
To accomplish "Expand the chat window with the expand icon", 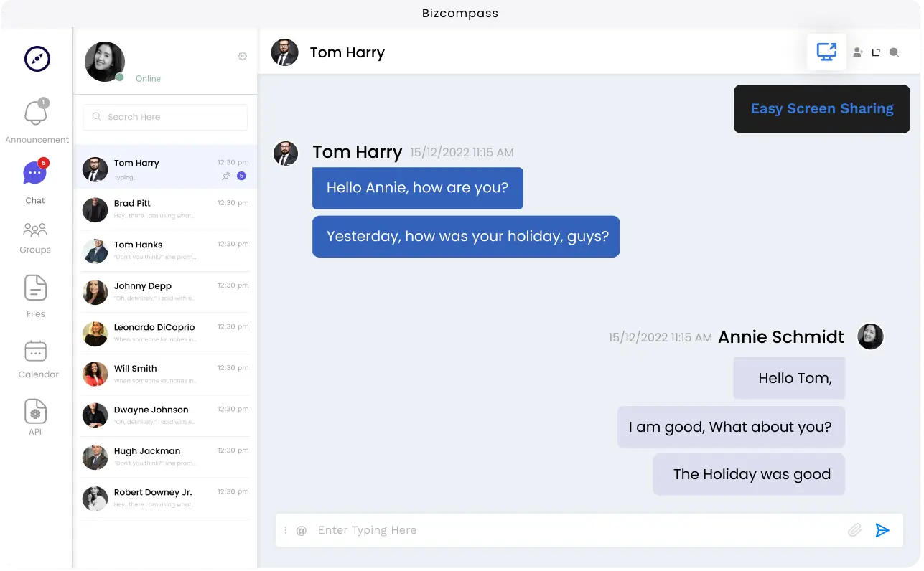I will pyautogui.click(x=876, y=52).
